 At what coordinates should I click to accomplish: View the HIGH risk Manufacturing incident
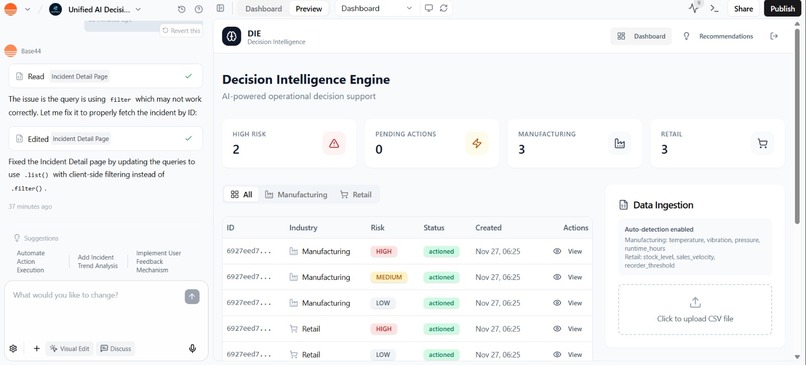point(568,251)
